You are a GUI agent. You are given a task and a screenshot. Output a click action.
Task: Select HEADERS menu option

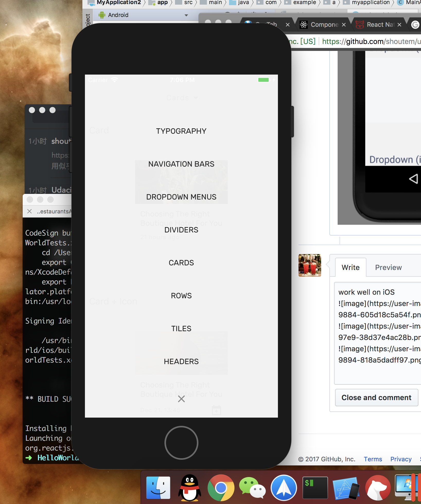click(x=181, y=362)
